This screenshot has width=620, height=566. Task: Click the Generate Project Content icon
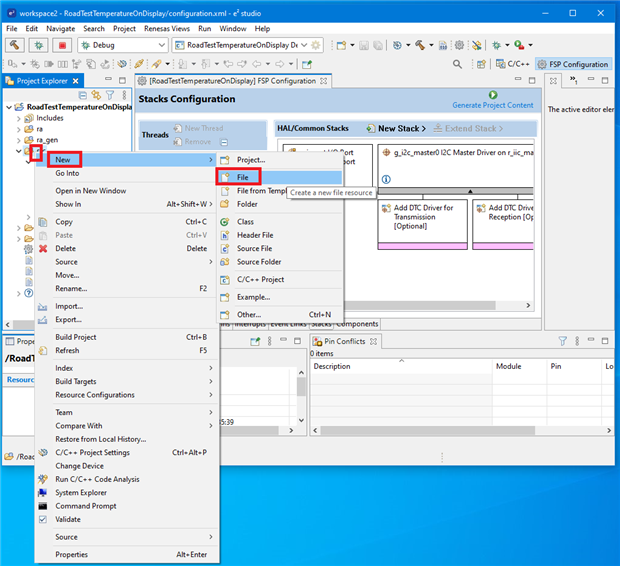(x=492, y=95)
